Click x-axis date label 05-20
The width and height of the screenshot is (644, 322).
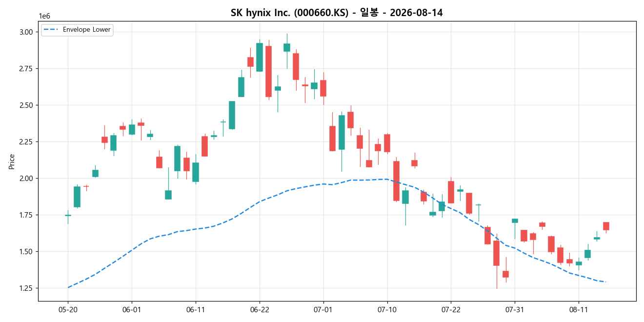(x=68, y=309)
